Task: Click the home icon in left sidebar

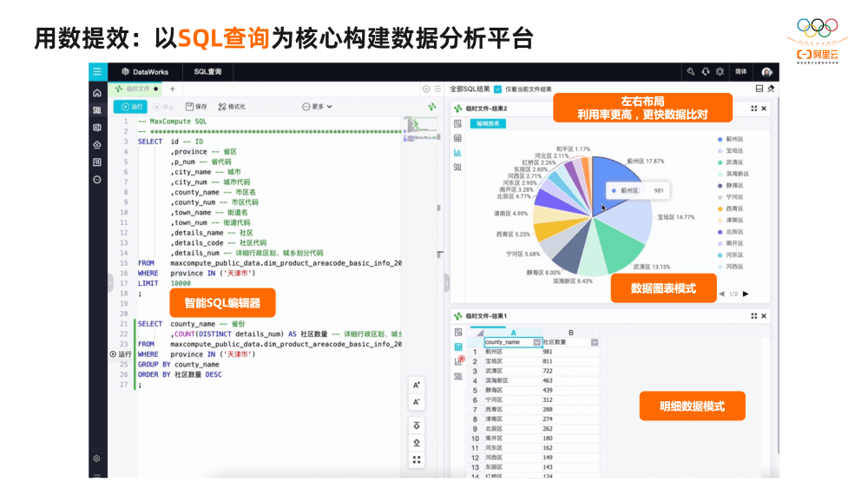Action: point(97,93)
